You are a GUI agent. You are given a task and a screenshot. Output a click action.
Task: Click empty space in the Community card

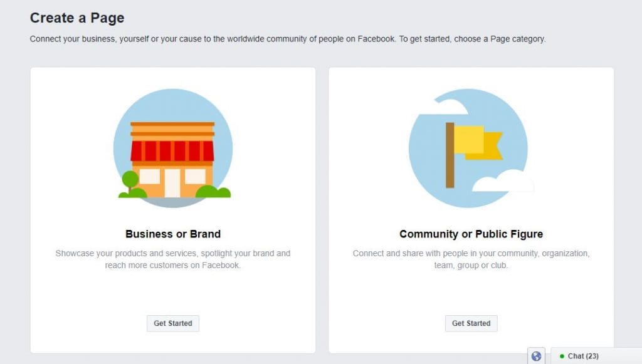point(471,293)
